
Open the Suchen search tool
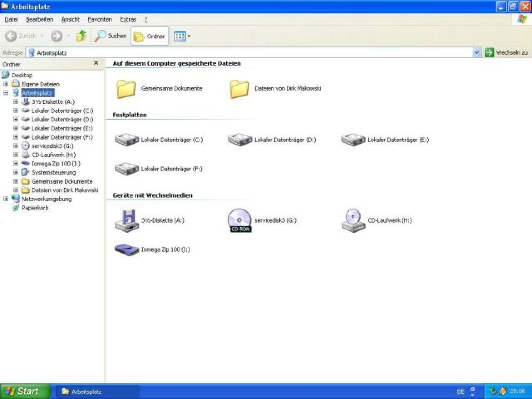point(111,36)
